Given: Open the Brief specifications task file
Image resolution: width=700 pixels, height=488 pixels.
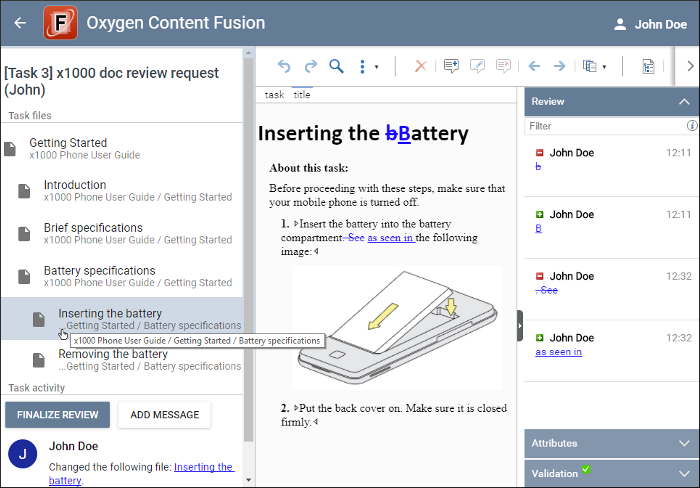Looking at the screenshot, I should click(122, 234).
